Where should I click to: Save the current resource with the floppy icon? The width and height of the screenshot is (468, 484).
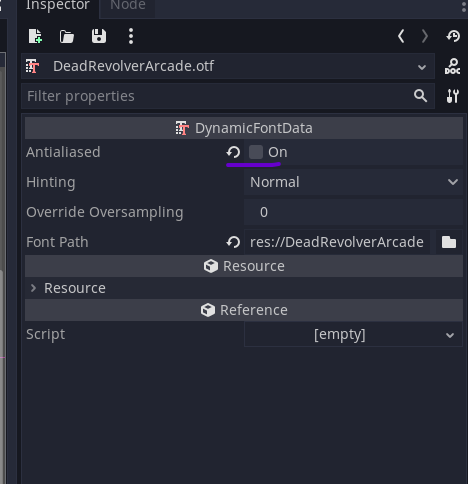(x=99, y=36)
